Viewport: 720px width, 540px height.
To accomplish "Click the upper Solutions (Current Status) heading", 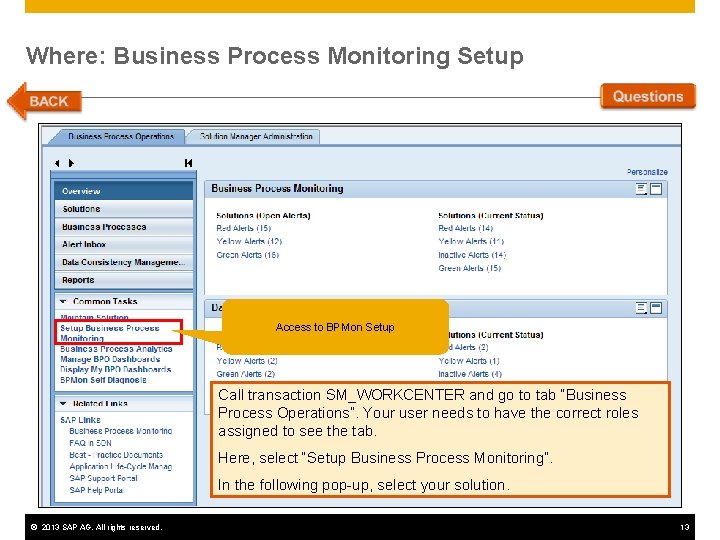I will (x=490, y=215).
